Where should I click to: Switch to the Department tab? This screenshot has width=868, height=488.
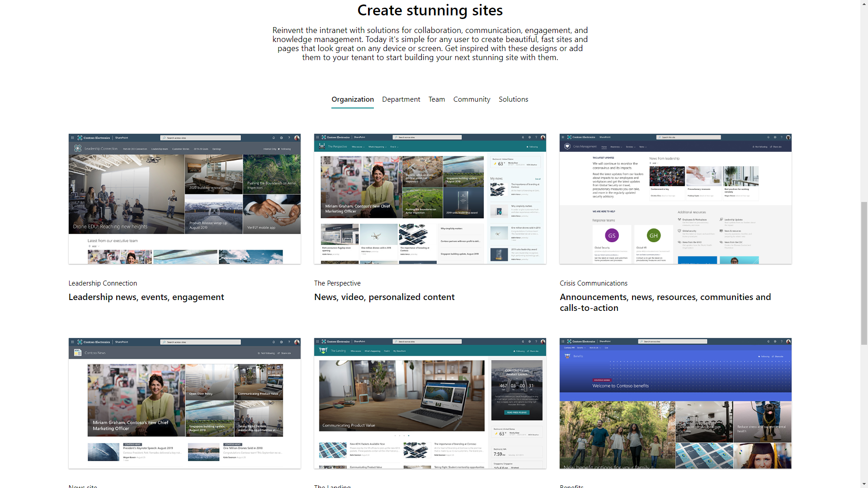pos(401,99)
